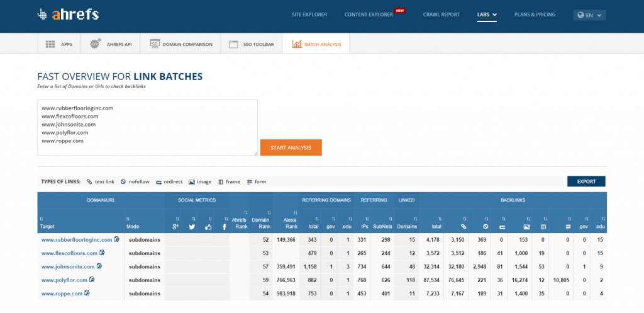
Task: Click the Domain Comparison presentation icon
Action: click(x=155, y=44)
